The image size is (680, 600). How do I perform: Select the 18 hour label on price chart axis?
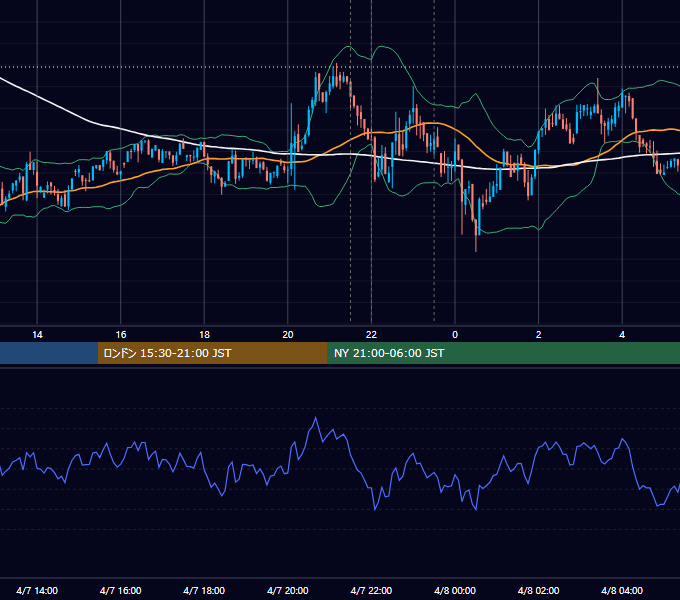click(204, 335)
